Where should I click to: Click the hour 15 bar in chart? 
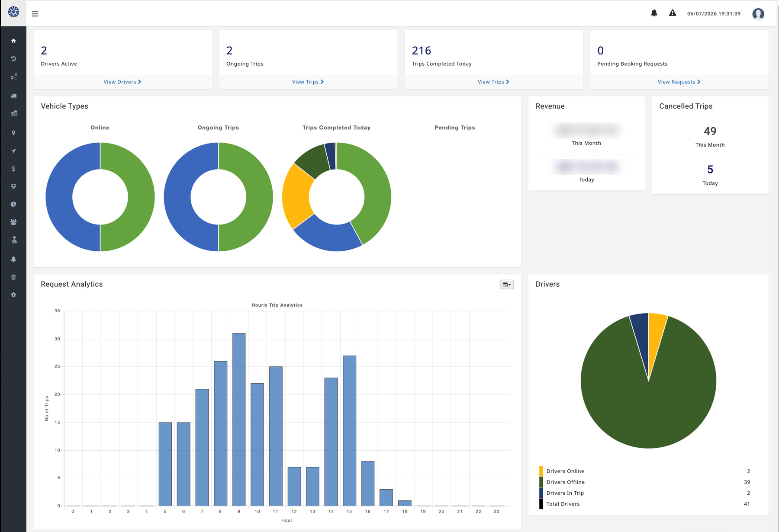point(350,431)
